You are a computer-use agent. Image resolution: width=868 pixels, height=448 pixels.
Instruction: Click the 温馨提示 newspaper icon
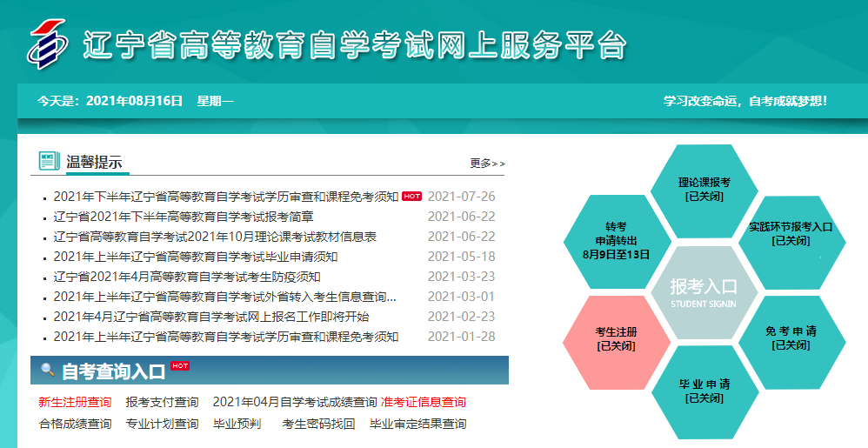49,161
